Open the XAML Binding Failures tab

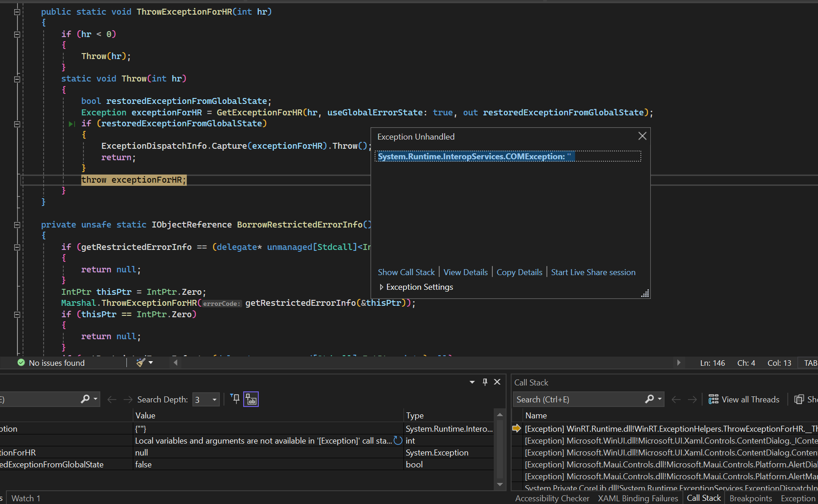pos(638,498)
